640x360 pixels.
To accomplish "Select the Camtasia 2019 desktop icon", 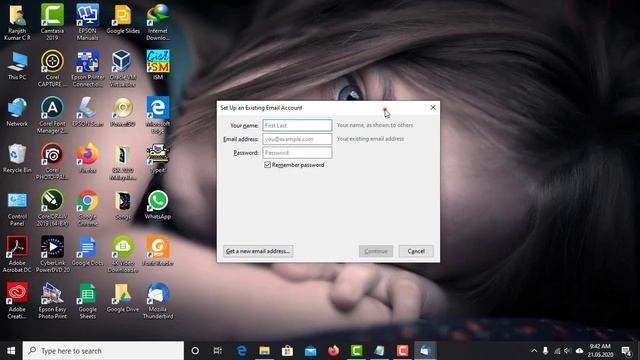I will [x=52, y=22].
